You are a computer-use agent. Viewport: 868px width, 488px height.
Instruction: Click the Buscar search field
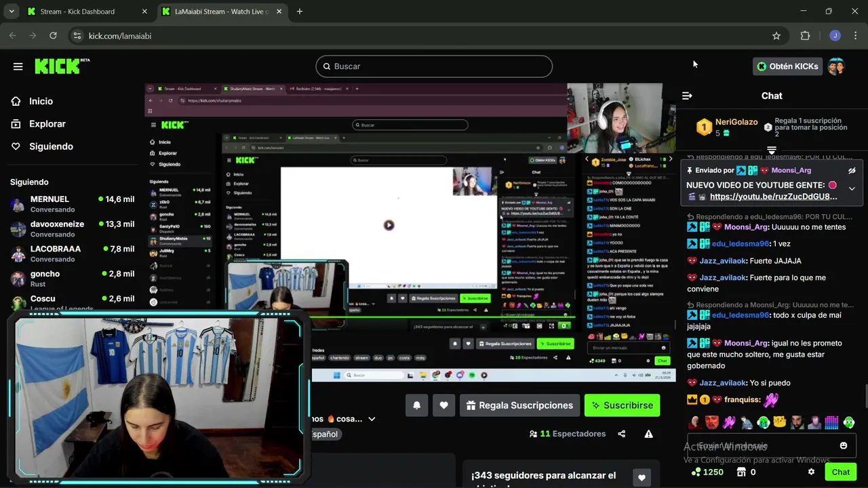(434, 66)
